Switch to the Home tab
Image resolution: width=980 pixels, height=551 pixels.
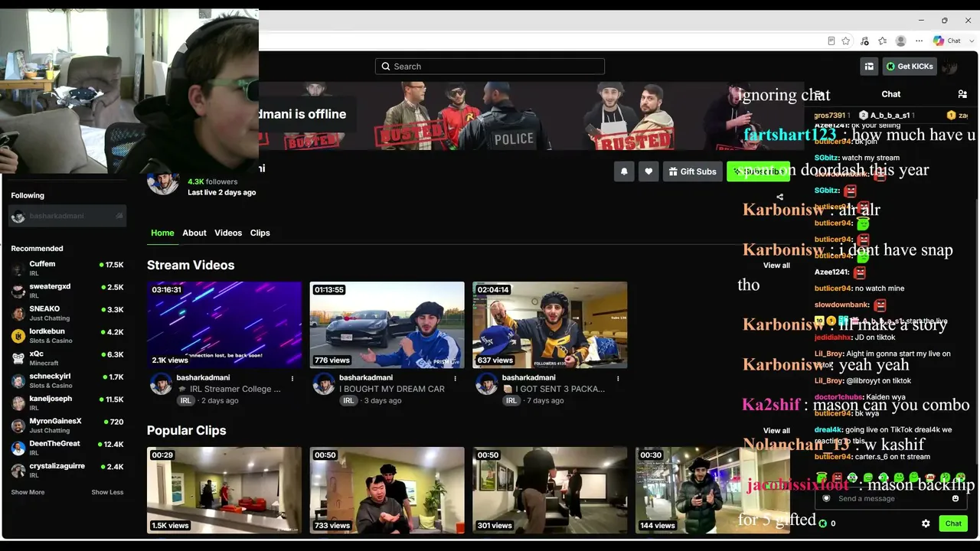coord(162,233)
